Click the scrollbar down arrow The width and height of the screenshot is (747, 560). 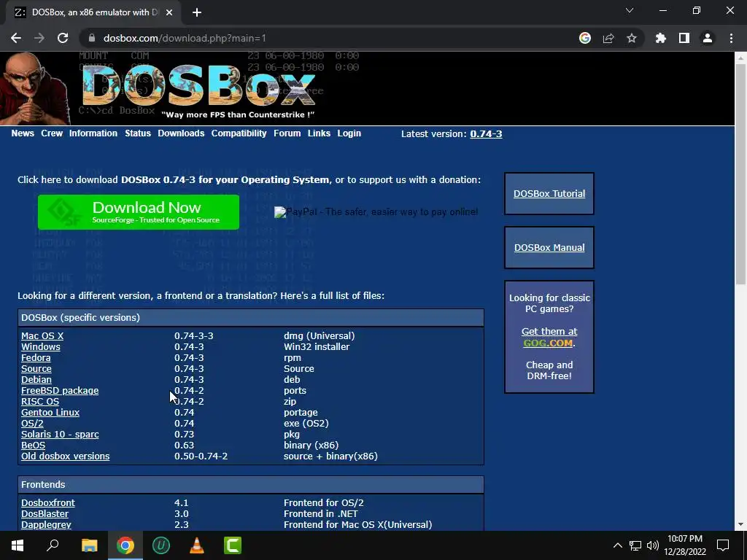(740, 525)
